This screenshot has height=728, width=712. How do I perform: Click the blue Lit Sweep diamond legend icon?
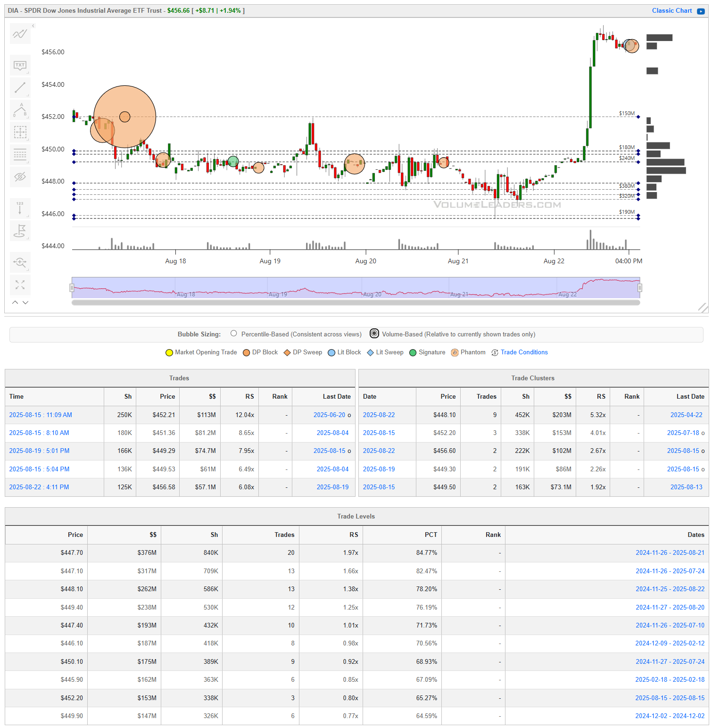pyautogui.click(x=371, y=352)
